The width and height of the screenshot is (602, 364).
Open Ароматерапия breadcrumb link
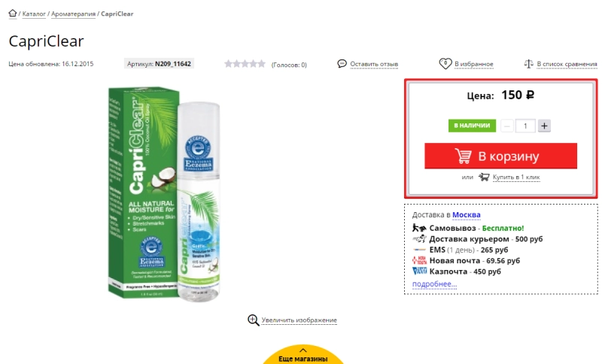click(x=73, y=14)
